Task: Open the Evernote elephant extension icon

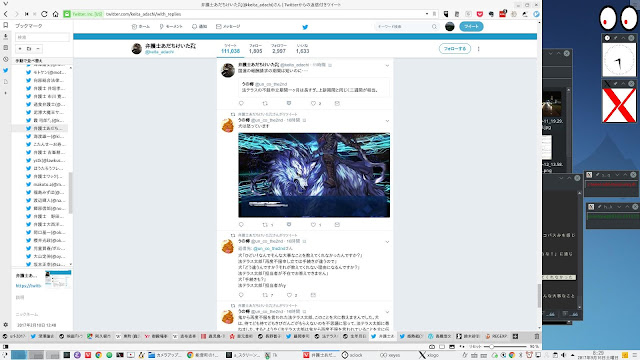Action: pos(491,14)
